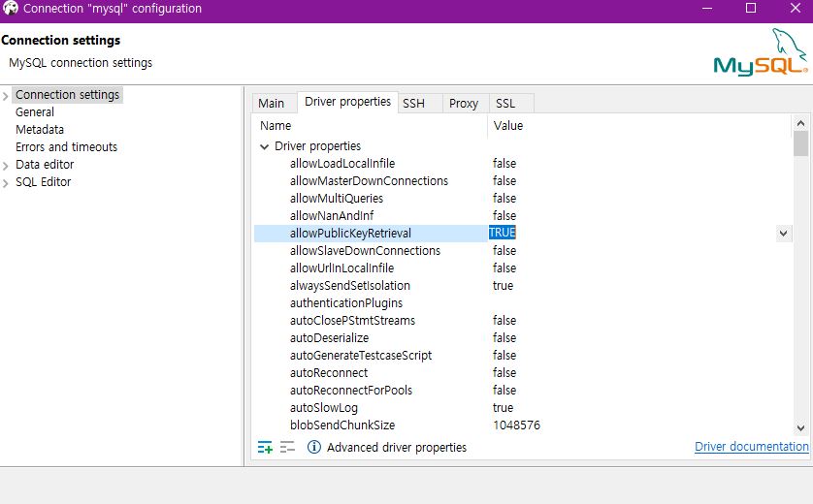Select the allowPublicKeyRetrieval property name
This screenshot has height=504, width=813.
pyautogui.click(x=350, y=234)
